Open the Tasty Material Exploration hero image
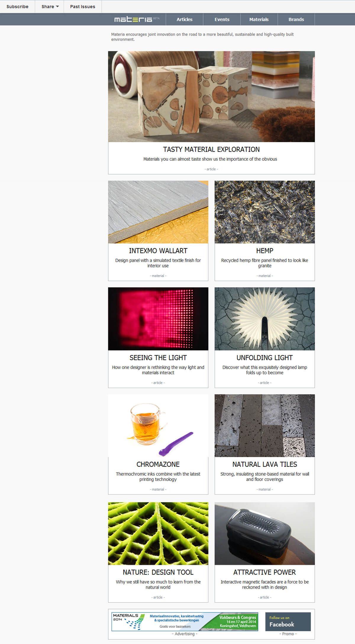Viewport: 355px width, 644px height. (x=211, y=97)
